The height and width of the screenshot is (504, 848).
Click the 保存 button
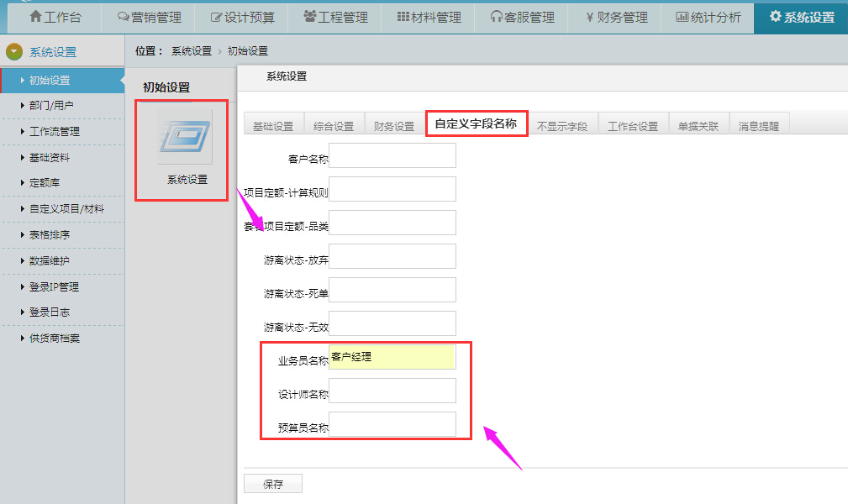click(272, 483)
